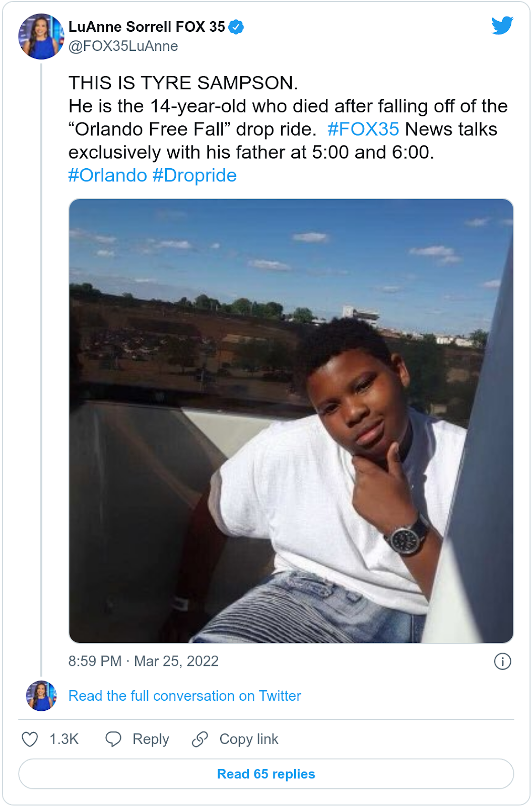The width and height of the screenshot is (532, 806).
Task: Click the copy link chain icon
Action: [x=200, y=739]
